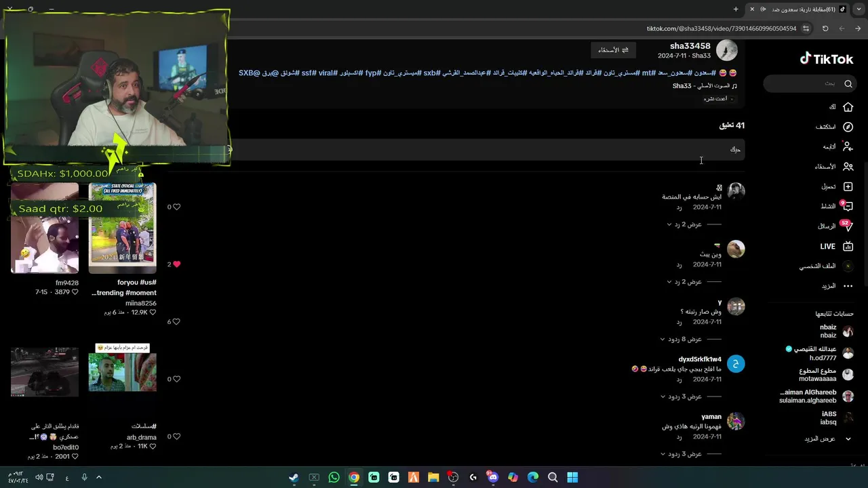Reload page with browser refresh icon
Image resolution: width=868 pixels, height=488 pixels.
pyautogui.click(x=825, y=28)
